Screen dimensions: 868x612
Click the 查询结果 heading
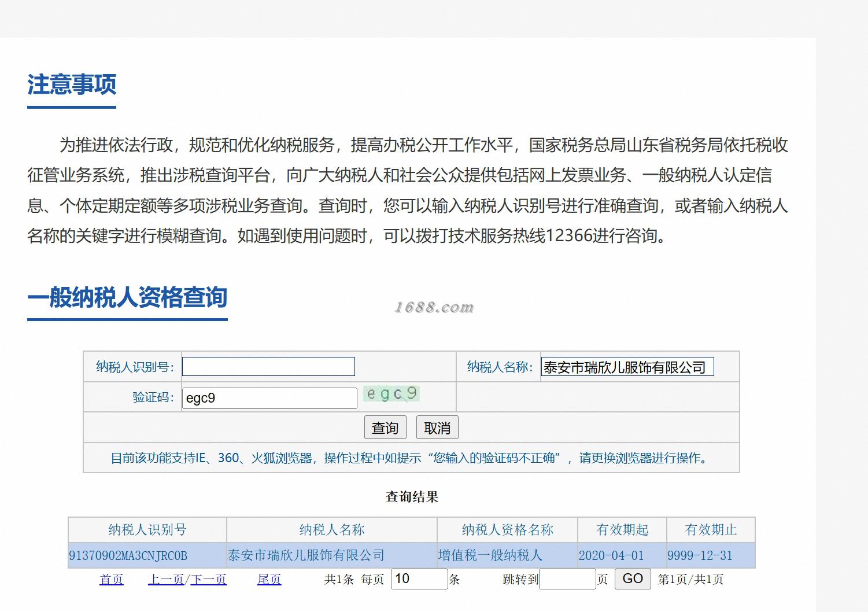click(412, 496)
